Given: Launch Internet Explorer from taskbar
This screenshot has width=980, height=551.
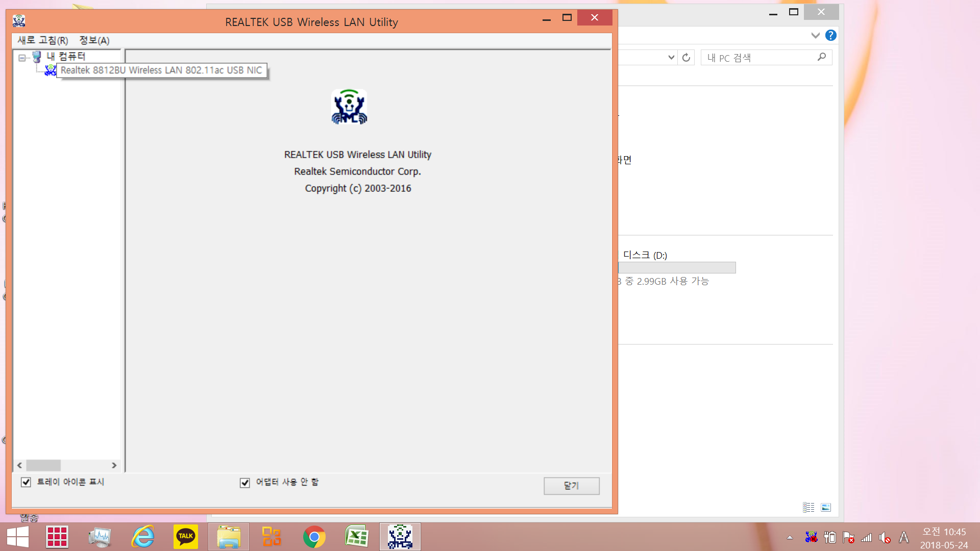Looking at the screenshot, I should pyautogui.click(x=143, y=537).
